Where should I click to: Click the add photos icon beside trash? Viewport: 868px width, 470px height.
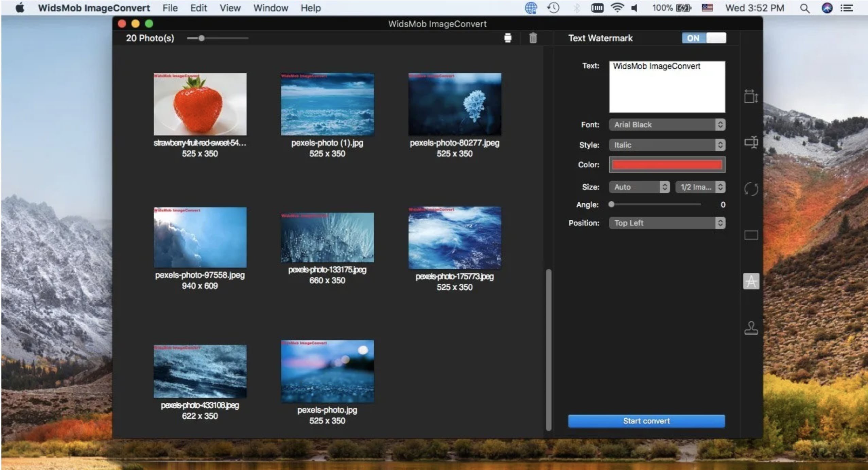[x=507, y=38]
